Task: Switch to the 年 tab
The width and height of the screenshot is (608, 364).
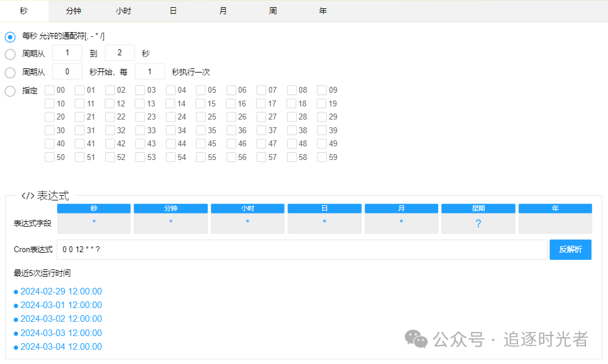Action: pos(322,10)
